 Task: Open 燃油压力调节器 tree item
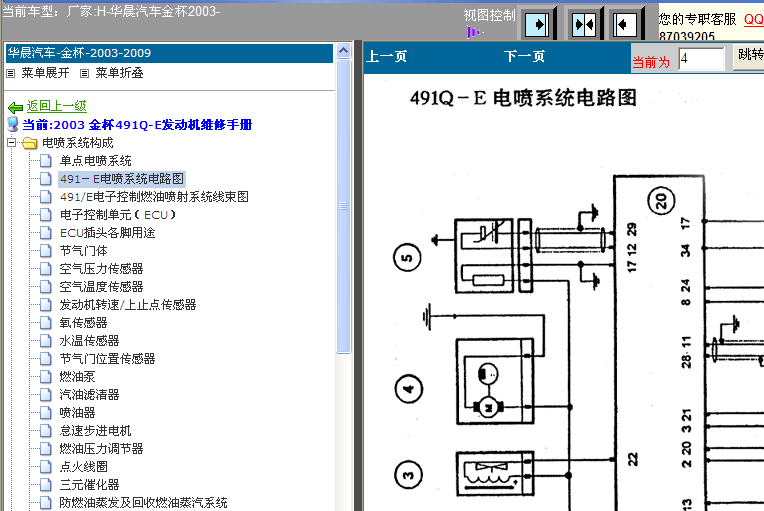pyautogui.click(x=101, y=449)
